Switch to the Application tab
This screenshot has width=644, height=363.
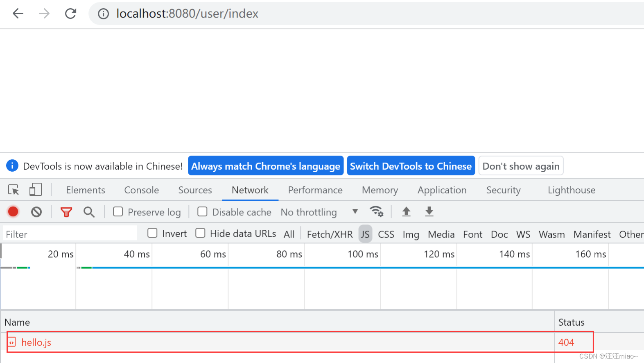pos(442,190)
